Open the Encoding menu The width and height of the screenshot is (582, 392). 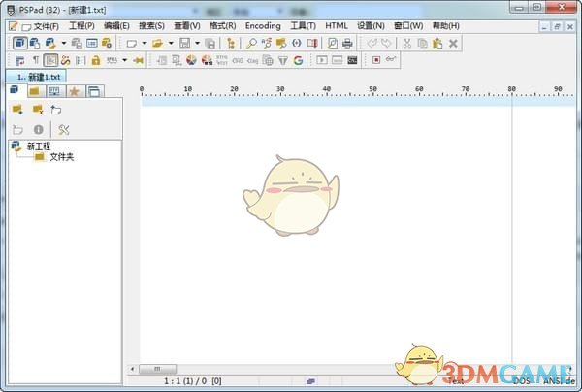(263, 26)
